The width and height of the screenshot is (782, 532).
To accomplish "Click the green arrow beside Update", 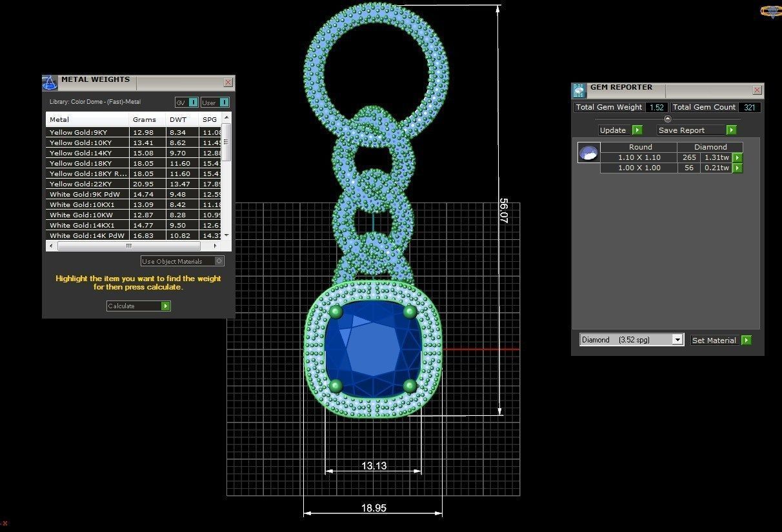I will (637, 130).
